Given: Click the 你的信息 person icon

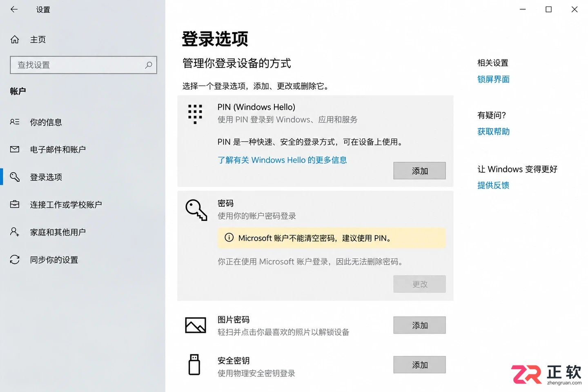Looking at the screenshot, I should [15, 122].
